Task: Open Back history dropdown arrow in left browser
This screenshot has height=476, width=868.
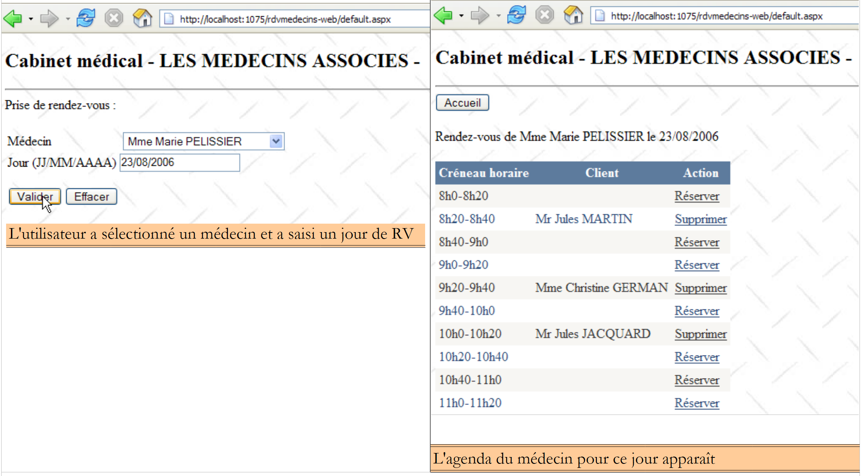Action: (x=31, y=19)
